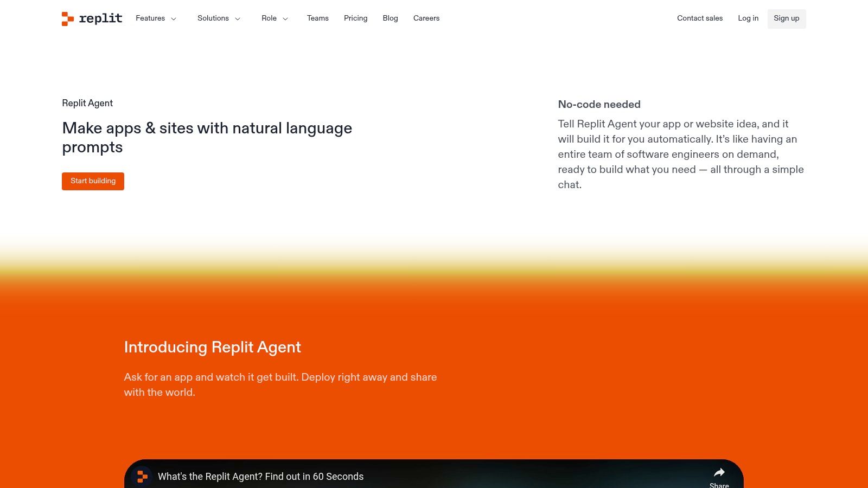Click Contact sales link

(x=700, y=18)
